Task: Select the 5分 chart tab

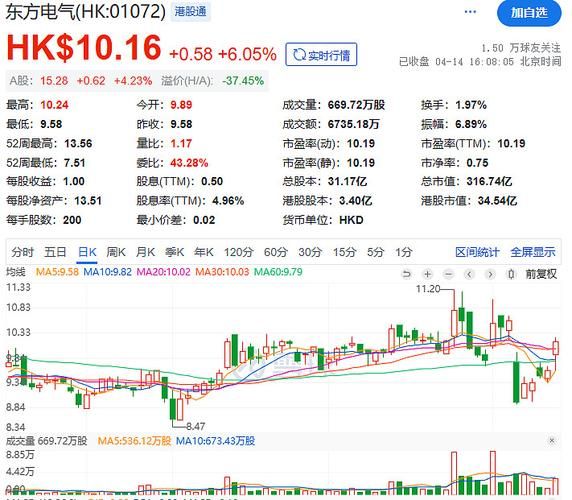Action: pyautogui.click(x=375, y=252)
